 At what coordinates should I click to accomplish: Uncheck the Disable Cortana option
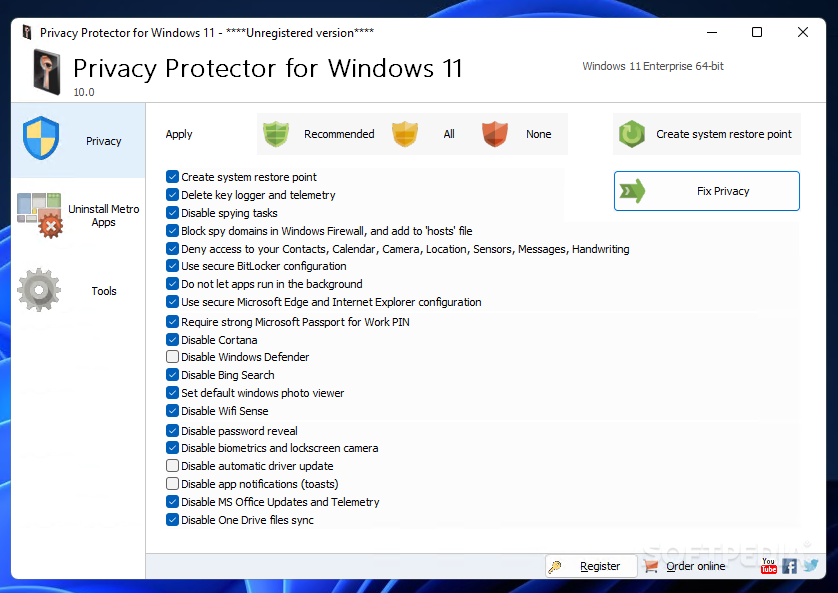tap(173, 340)
